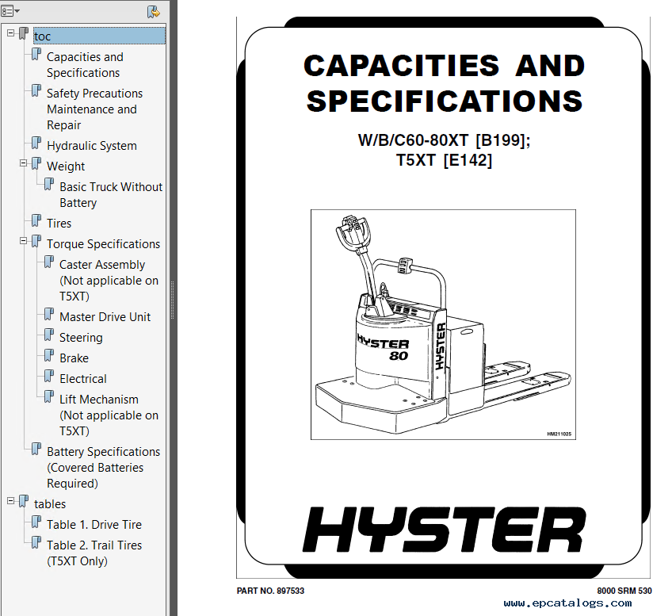The image size is (672, 616).
Task: Open the Brake bookmark
Action: (74, 358)
